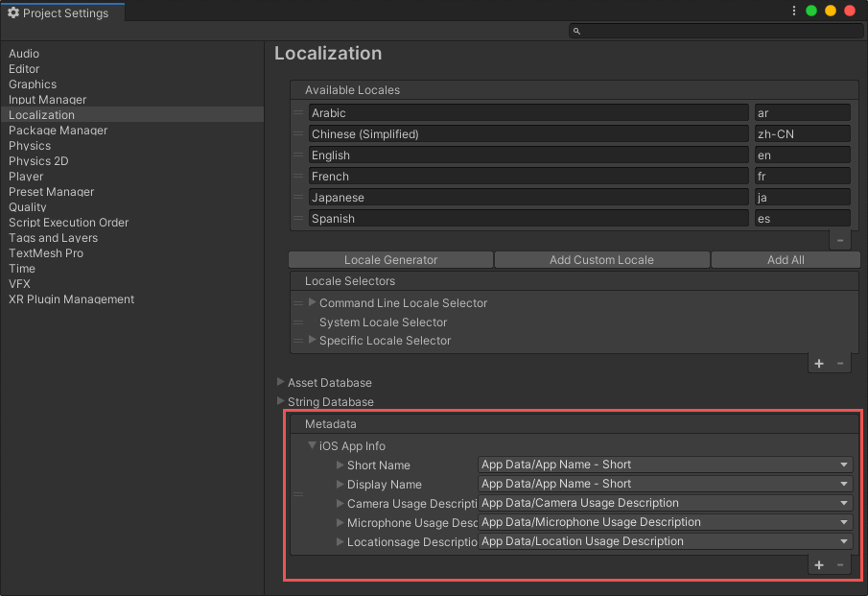Viewport: 868px width, 596px height.
Task: Open the Camera Usage Description dropdown
Action: point(665,504)
